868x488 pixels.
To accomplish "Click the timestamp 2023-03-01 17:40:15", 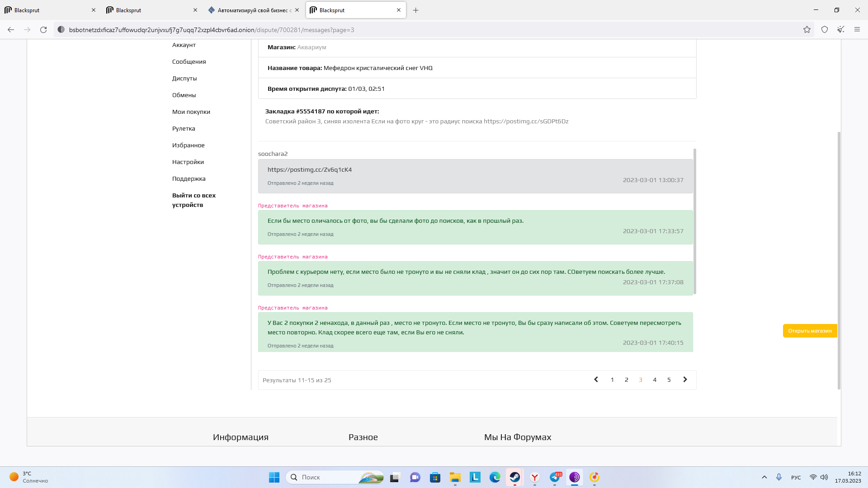I will [x=653, y=343].
